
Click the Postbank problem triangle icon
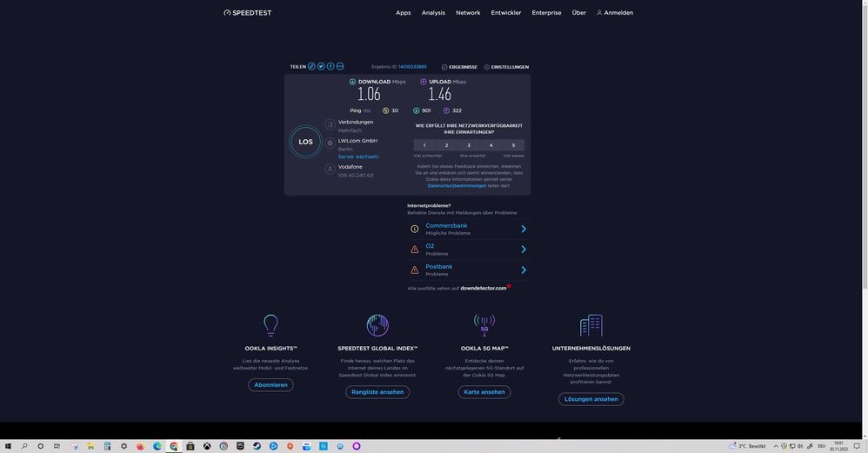coord(415,270)
